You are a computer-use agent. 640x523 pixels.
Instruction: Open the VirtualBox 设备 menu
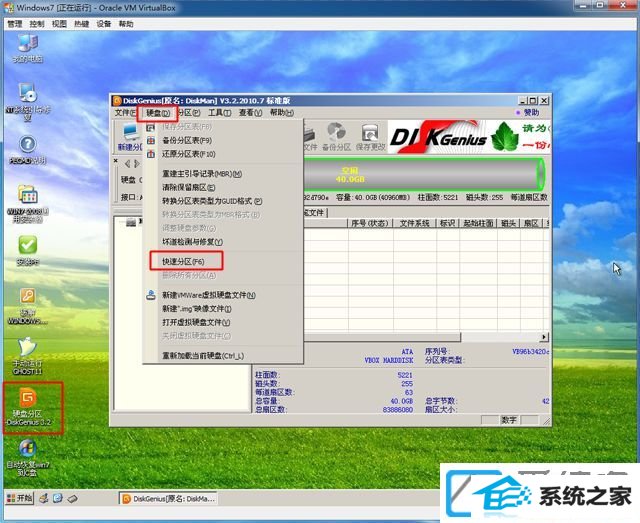(x=104, y=24)
